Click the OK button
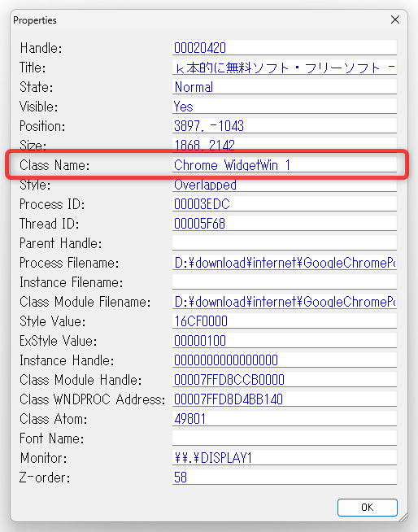418x532 pixels. click(x=367, y=508)
